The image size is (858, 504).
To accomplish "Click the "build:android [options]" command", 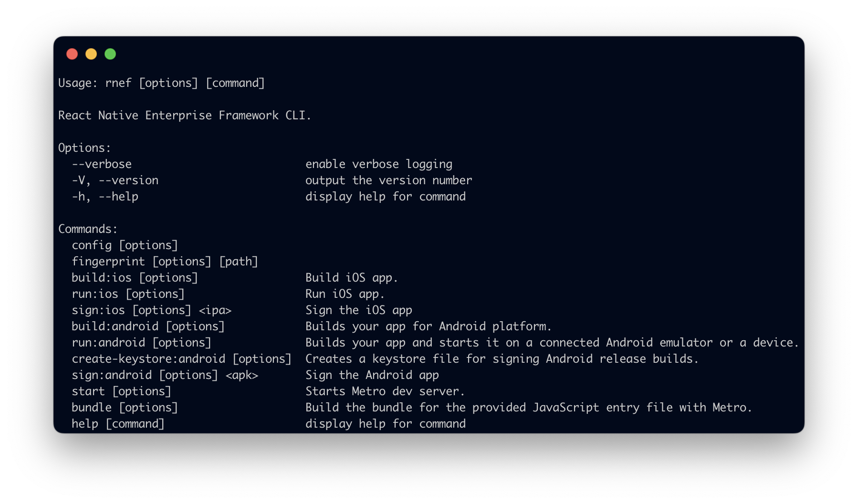I will tap(148, 326).
